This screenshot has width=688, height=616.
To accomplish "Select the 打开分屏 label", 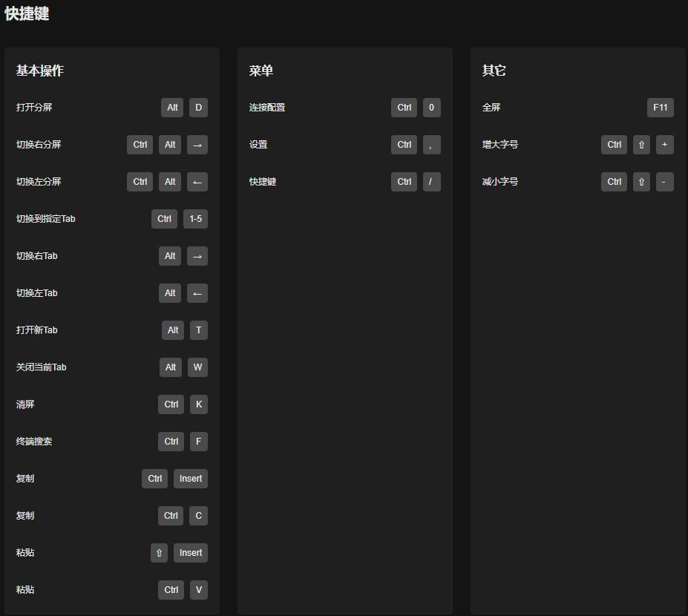I will coord(34,108).
